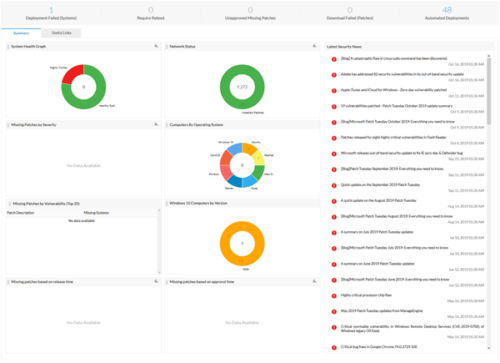Open the Automated Deployments count 48

tap(447, 10)
